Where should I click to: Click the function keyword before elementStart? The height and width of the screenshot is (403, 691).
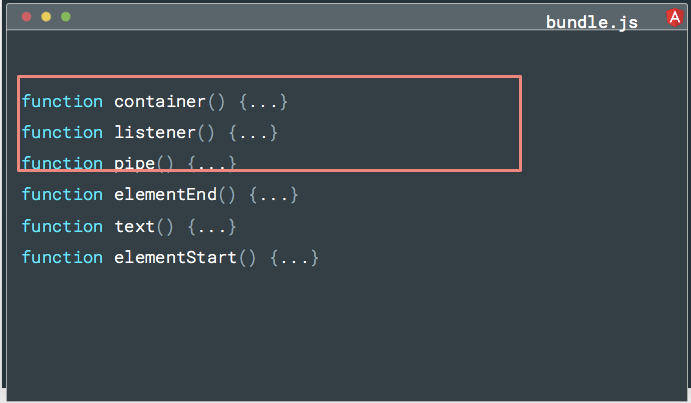(62, 257)
